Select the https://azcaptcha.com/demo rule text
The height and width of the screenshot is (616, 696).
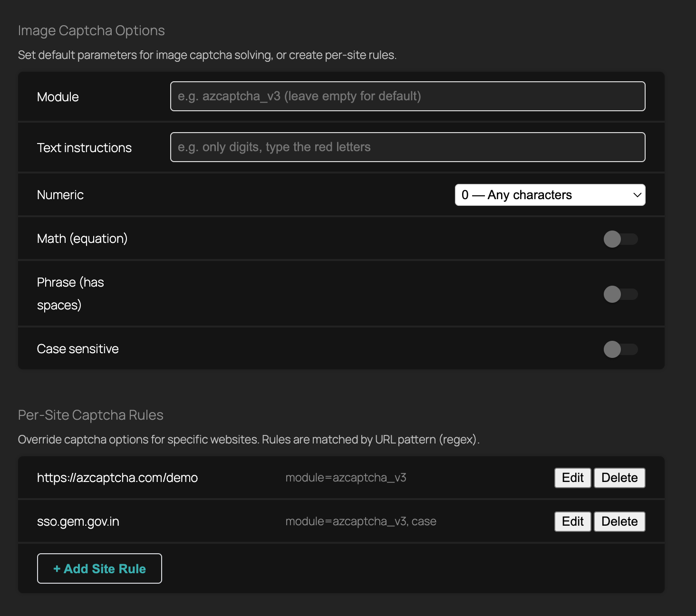coord(117,478)
